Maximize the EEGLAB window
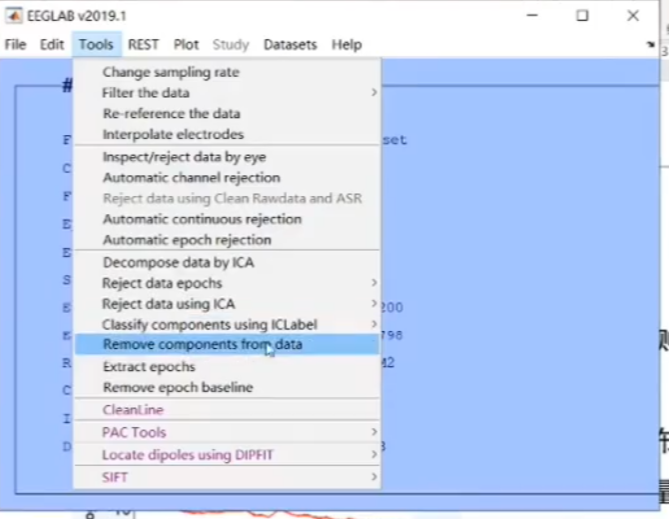The width and height of the screenshot is (669, 519). tap(582, 16)
